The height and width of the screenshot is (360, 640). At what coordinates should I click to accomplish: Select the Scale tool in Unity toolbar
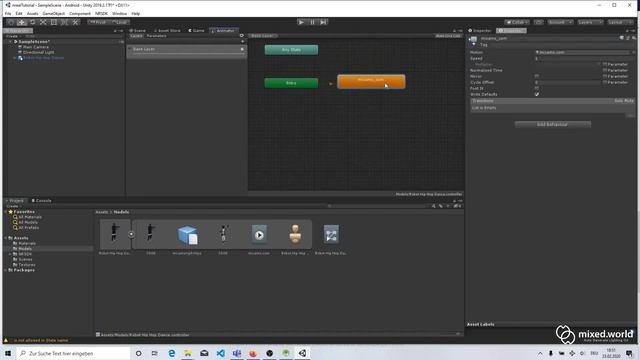(x=43, y=22)
